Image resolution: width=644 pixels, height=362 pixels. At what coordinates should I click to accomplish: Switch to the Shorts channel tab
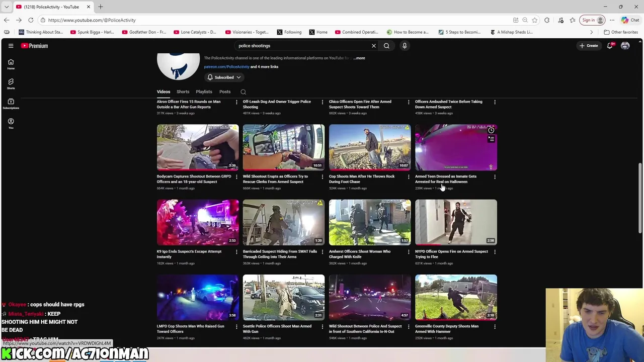tap(183, 92)
